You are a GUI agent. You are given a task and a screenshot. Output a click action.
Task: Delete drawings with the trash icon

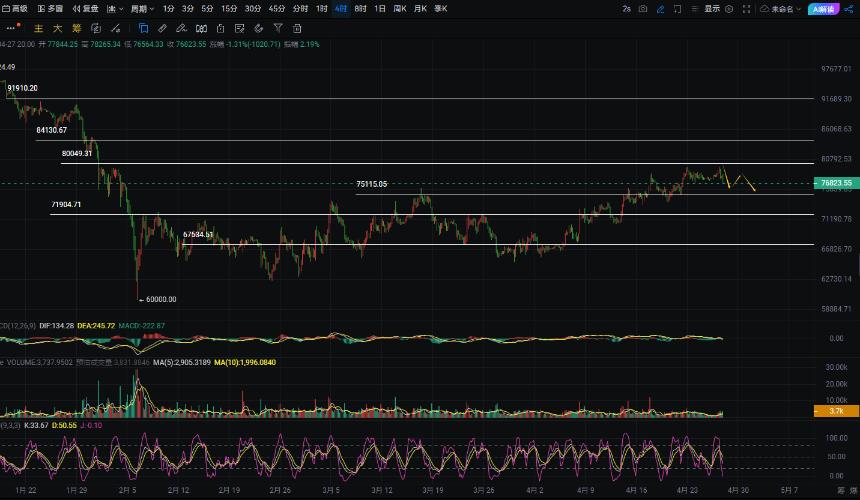tap(297, 28)
